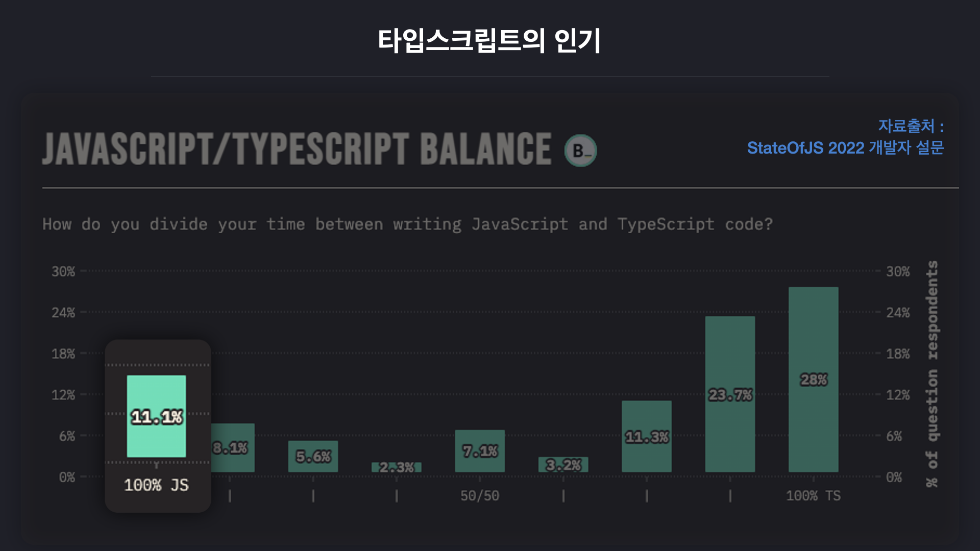
Task: Click the 50/50 axis label
Action: click(x=480, y=495)
